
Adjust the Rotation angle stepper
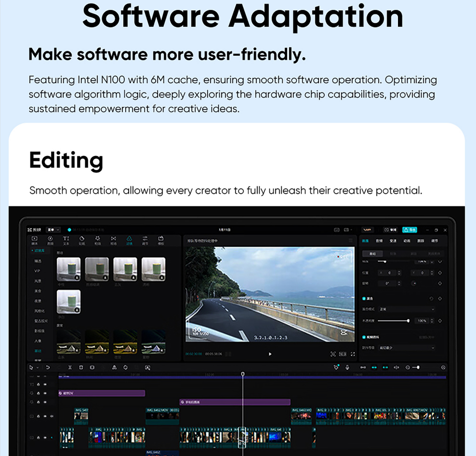pyautogui.click(x=399, y=283)
